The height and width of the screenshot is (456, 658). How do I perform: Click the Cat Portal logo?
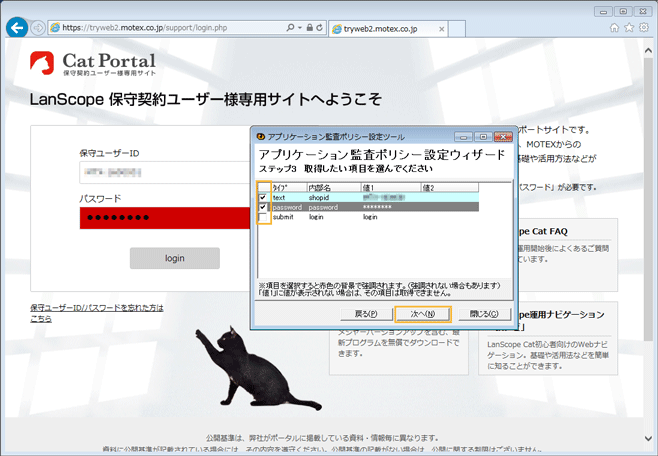93,64
